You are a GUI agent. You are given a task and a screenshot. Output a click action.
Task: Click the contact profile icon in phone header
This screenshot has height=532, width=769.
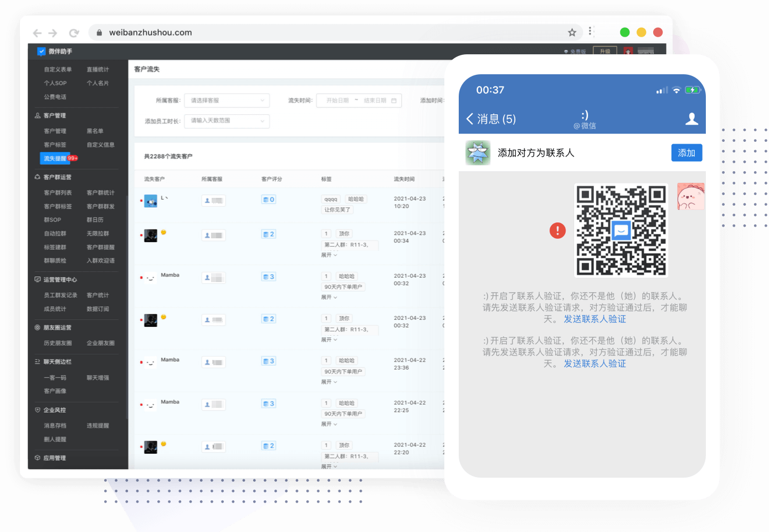click(x=692, y=119)
